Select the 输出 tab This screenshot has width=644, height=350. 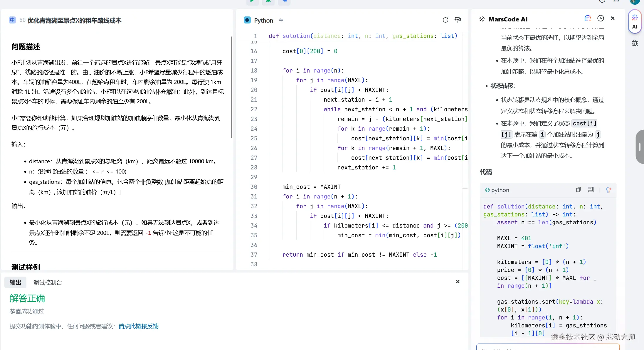click(x=15, y=282)
